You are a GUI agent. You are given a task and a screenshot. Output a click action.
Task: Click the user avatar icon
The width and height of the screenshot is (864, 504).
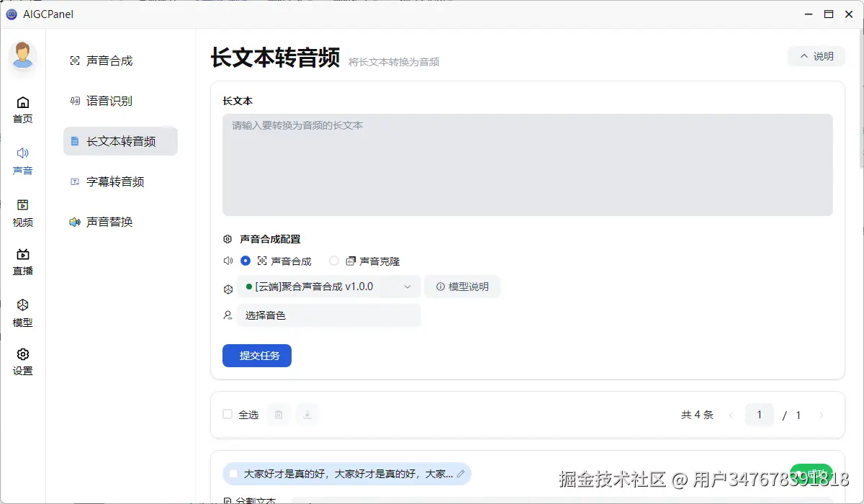click(23, 55)
